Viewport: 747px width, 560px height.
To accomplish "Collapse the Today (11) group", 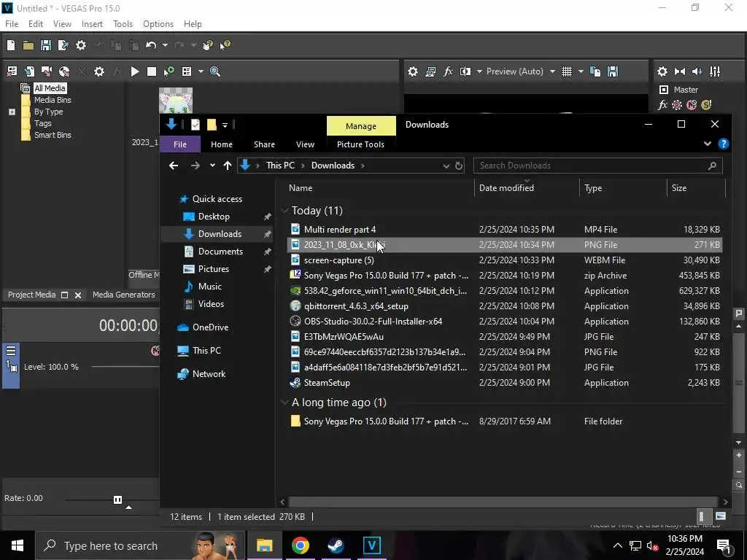I will pos(285,211).
